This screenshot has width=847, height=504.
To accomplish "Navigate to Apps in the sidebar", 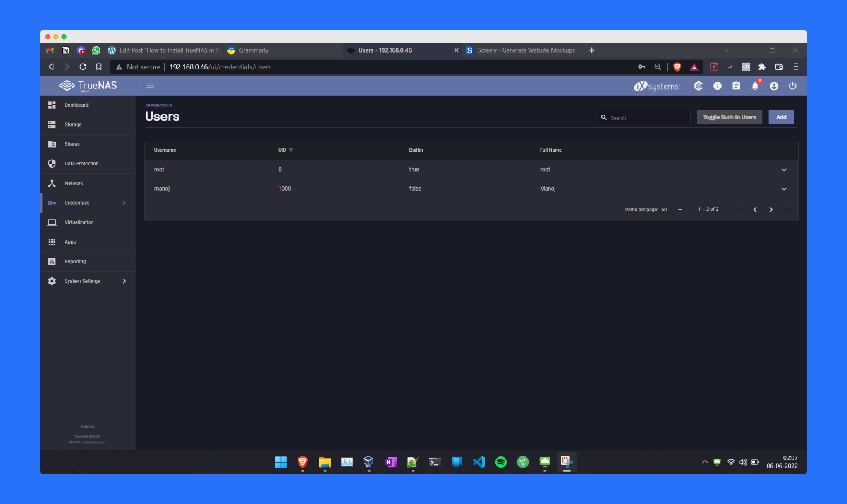I will (70, 241).
